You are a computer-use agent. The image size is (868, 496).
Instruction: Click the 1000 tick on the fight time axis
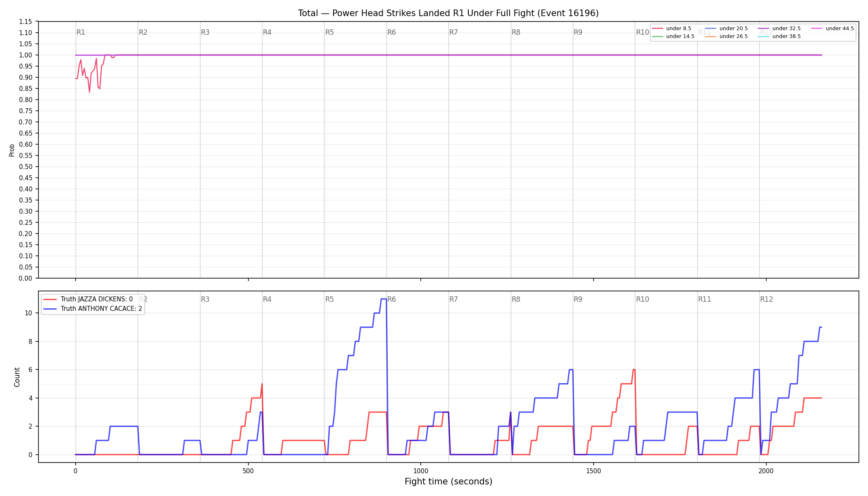pos(421,471)
